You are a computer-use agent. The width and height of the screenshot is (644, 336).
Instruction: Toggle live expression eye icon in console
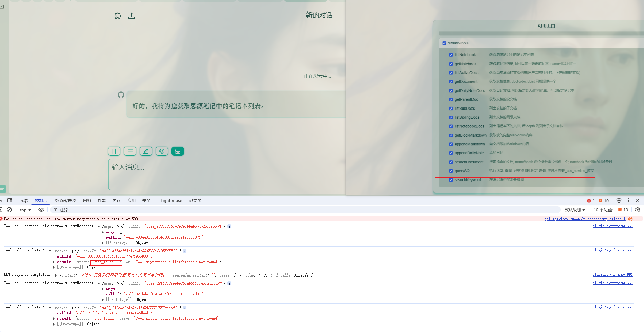(x=41, y=210)
